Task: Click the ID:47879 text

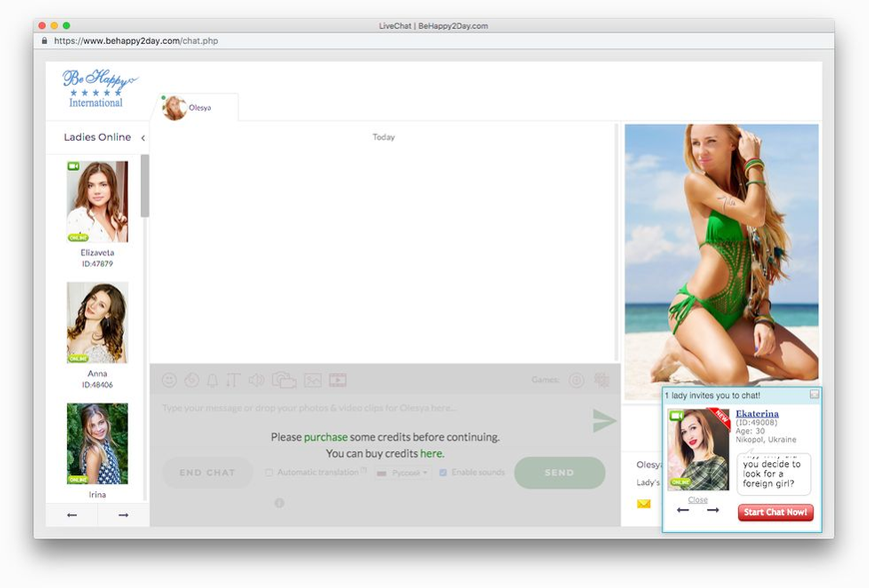Action: 97,264
